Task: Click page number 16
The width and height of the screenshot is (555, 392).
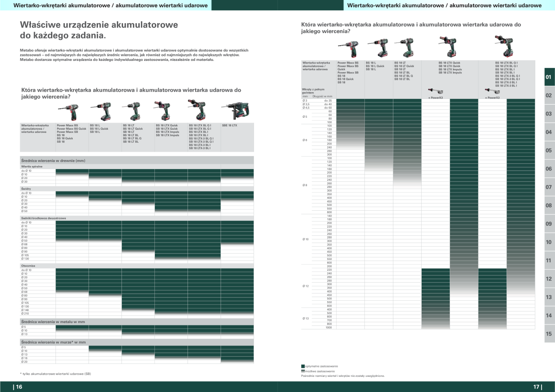Action: (x=18, y=387)
